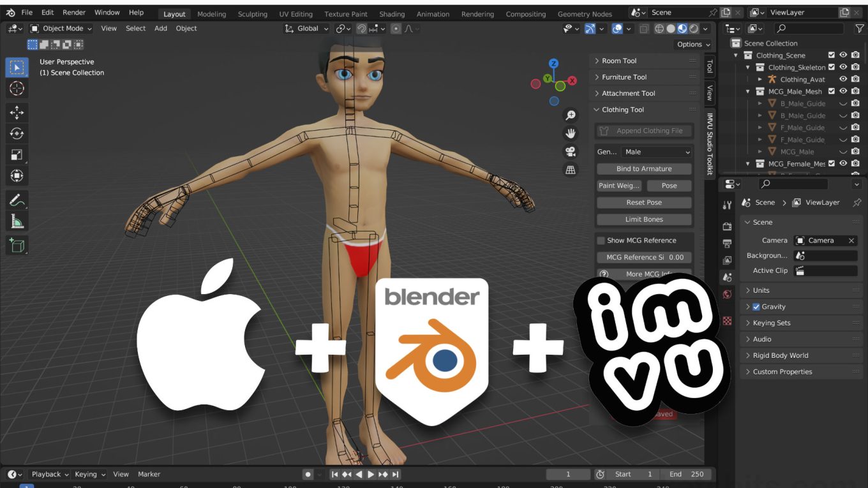Image resolution: width=868 pixels, height=488 pixels.
Task: Toggle Show MCG Reference checkbox
Action: pos(601,240)
